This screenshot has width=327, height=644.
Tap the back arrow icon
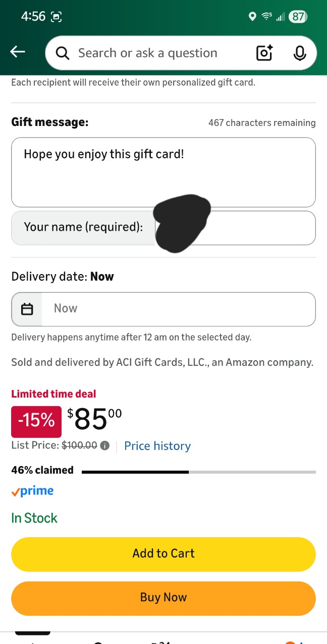pos(18,52)
